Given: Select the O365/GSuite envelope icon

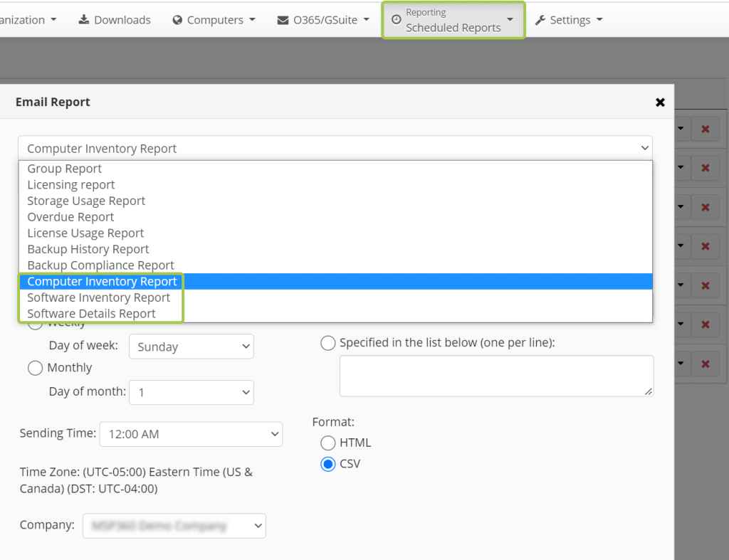Looking at the screenshot, I should pyautogui.click(x=280, y=19).
